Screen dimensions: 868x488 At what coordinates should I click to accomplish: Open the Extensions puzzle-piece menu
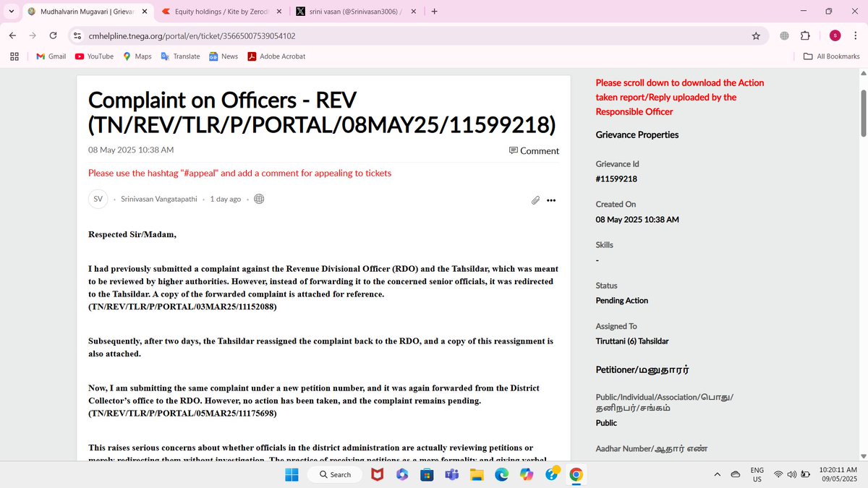[x=805, y=35]
